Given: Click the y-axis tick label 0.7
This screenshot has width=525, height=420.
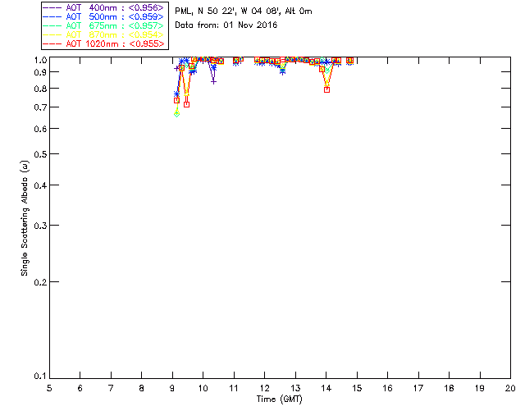Looking at the screenshot, I should pos(40,107).
